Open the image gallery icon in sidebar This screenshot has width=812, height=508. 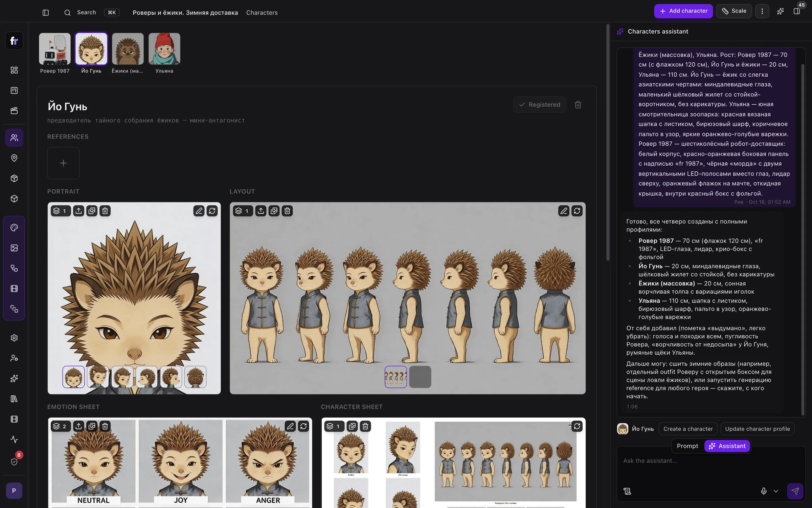14,248
